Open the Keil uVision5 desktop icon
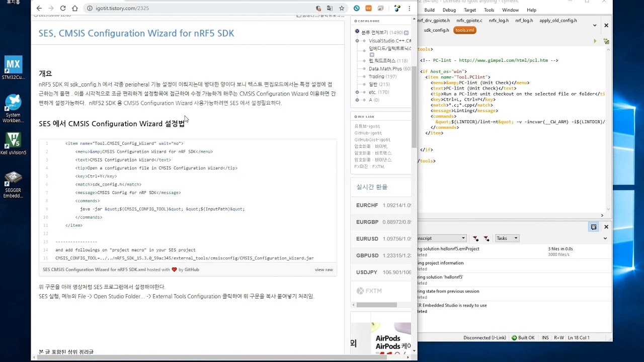 tap(13, 144)
